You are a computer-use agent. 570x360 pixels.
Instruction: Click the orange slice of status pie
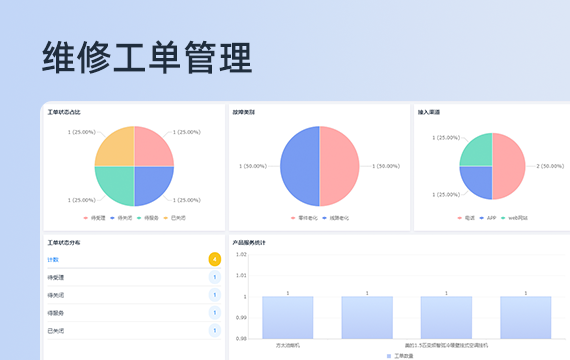pyautogui.click(x=116, y=147)
